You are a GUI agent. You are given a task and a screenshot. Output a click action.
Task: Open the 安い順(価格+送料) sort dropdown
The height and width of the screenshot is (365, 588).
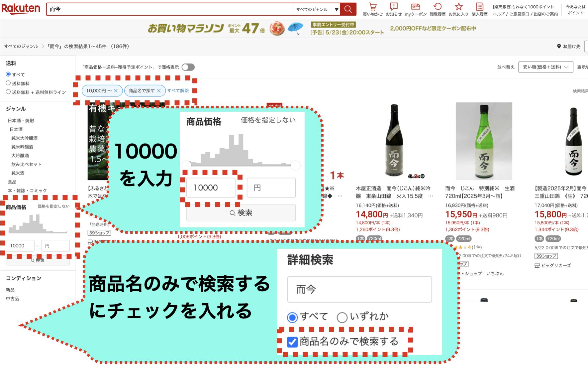(x=546, y=67)
